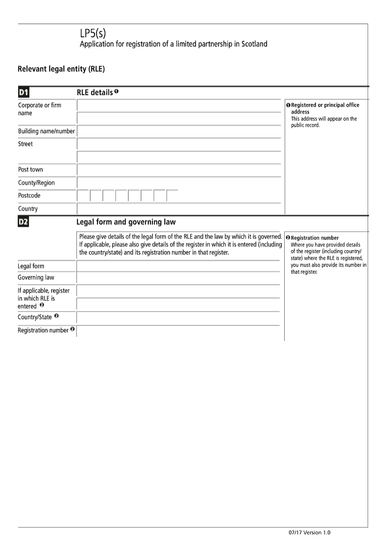
Task: Click the Registration number input field
Action: tap(178, 331)
